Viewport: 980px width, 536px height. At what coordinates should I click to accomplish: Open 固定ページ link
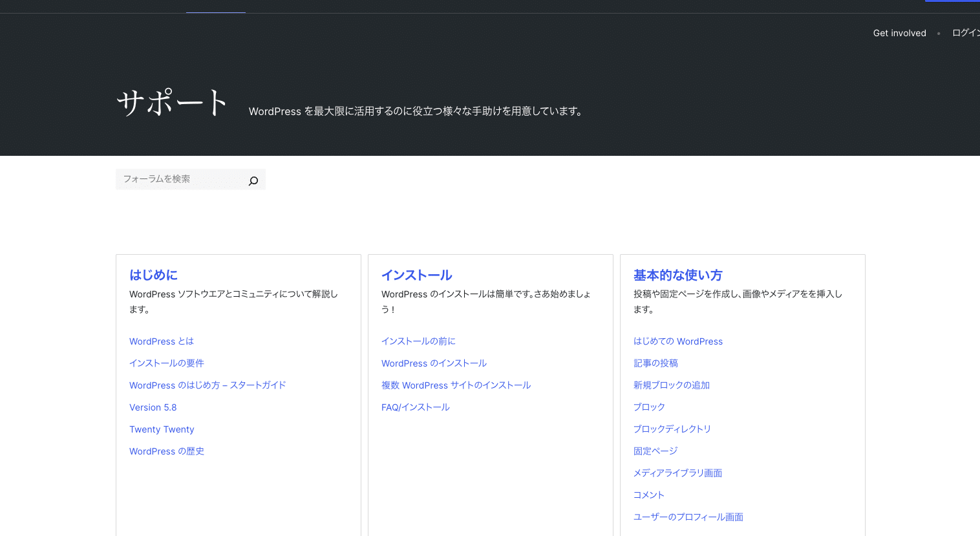(655, 451)
